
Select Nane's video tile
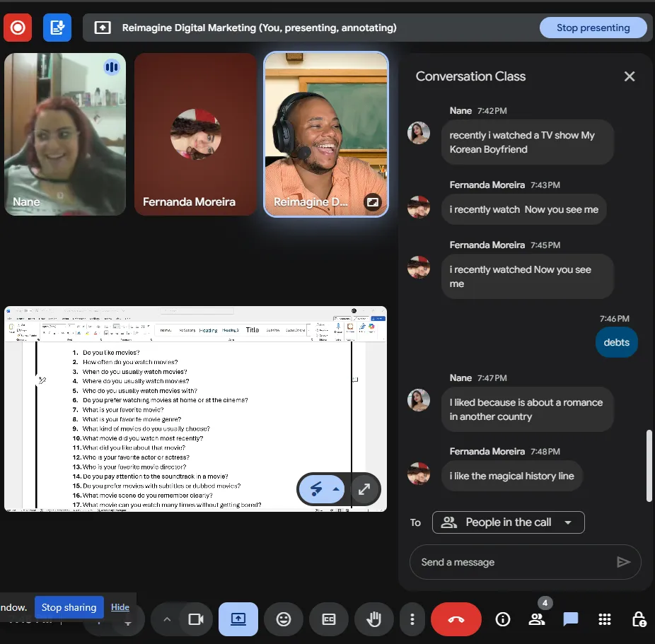coord(65,134)
